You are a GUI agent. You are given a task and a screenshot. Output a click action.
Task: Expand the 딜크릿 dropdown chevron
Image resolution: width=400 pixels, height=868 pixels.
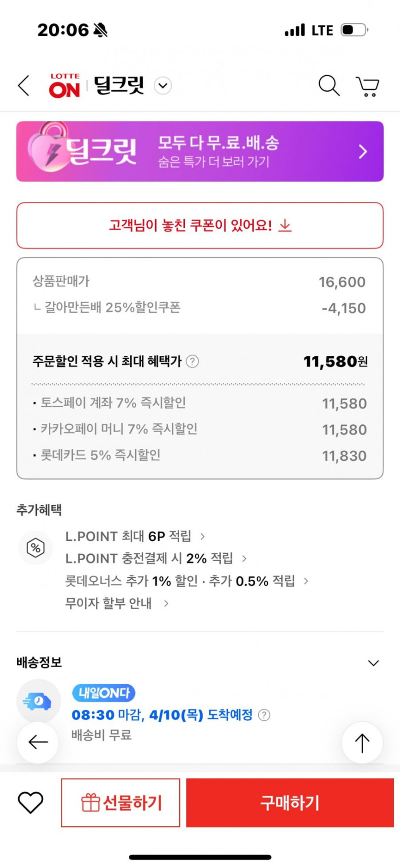tap(163, 86)
